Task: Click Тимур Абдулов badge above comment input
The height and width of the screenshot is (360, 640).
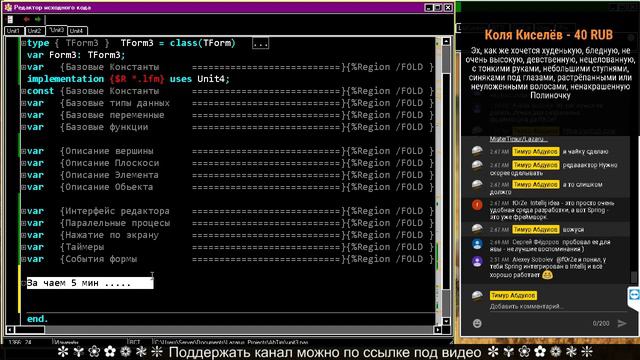Action: tap(513, 295)
